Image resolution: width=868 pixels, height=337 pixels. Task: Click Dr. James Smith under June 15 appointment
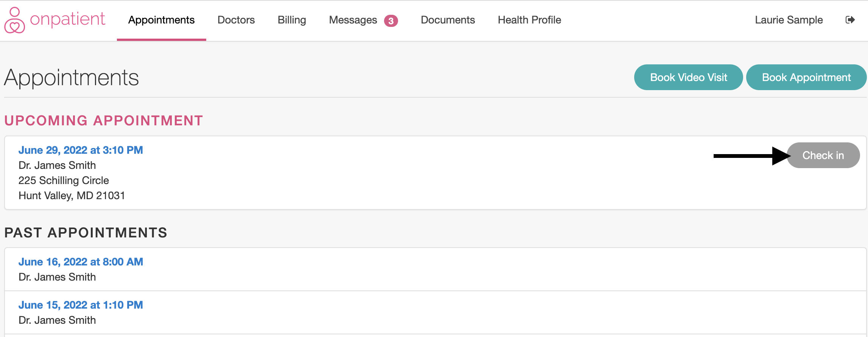[x=57, y=320]
